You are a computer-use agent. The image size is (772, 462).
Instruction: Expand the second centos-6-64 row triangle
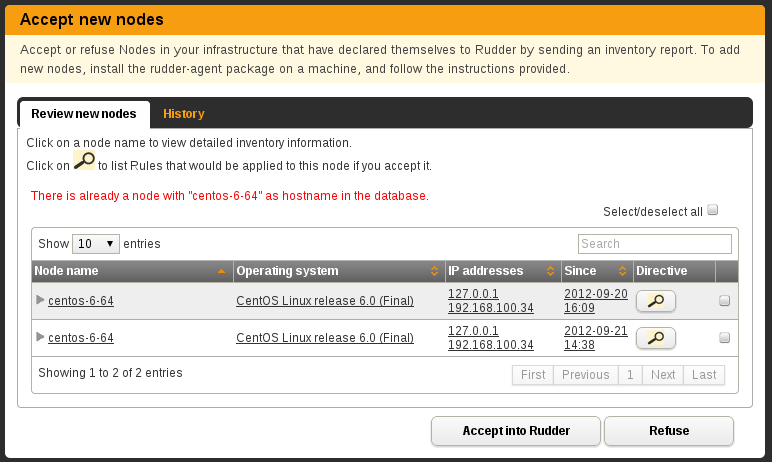[x=40, y=336]
